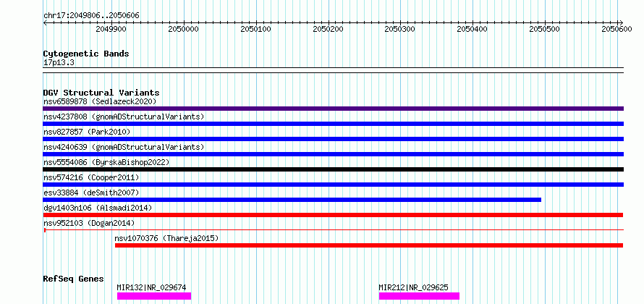
Task: Click the esv33884 (deSmith2007) label
Action: pyautogui.click(x=91, y=193)
